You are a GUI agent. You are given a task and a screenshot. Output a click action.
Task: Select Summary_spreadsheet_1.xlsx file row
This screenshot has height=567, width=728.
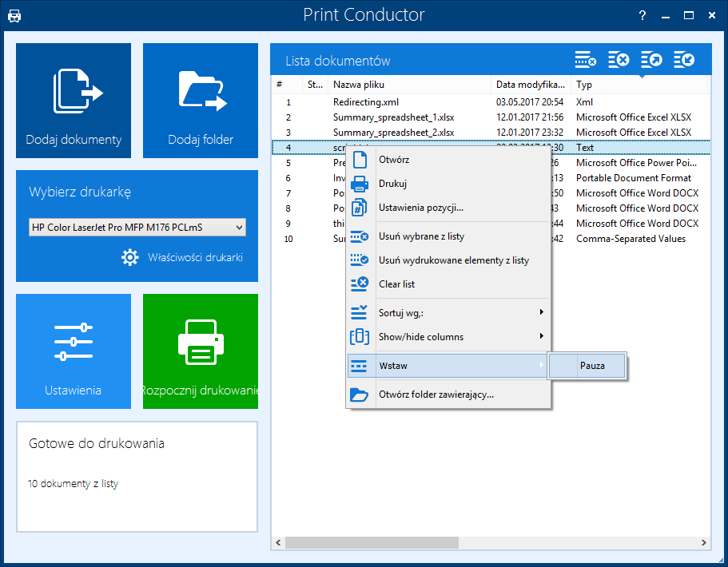point(491,117)
